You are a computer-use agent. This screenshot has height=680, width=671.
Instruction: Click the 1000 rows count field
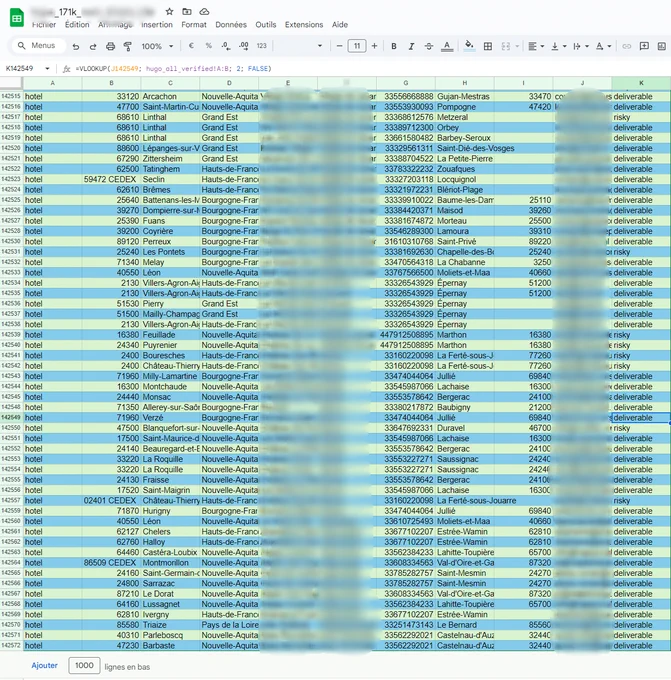[x=84, y=665]
